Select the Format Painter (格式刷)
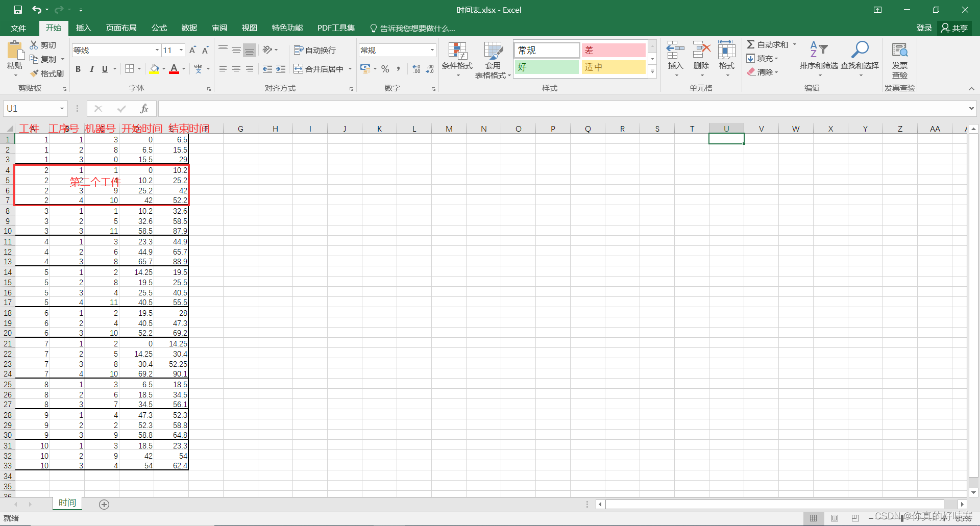This screenshot has height=526, width=980. pyautogui.click(x=47, y=73)
